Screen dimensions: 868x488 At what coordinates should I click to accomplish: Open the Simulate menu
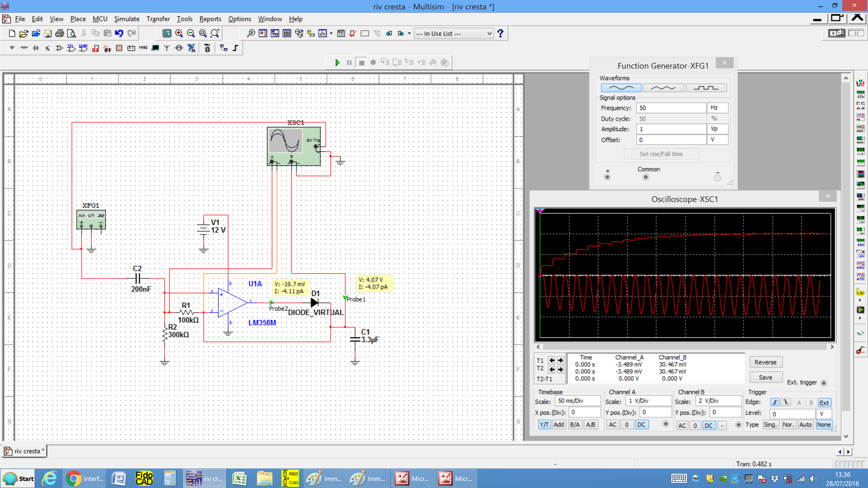(x=126, y=19)
